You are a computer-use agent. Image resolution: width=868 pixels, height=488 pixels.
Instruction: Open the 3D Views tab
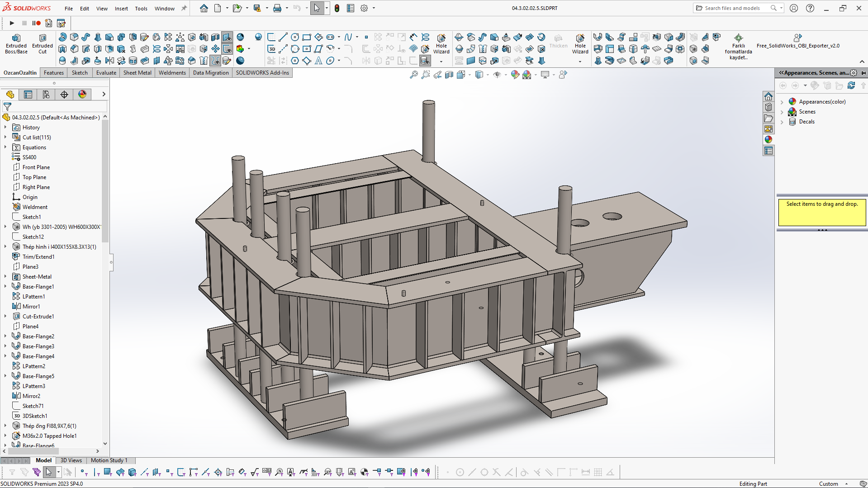pos(71,460)
